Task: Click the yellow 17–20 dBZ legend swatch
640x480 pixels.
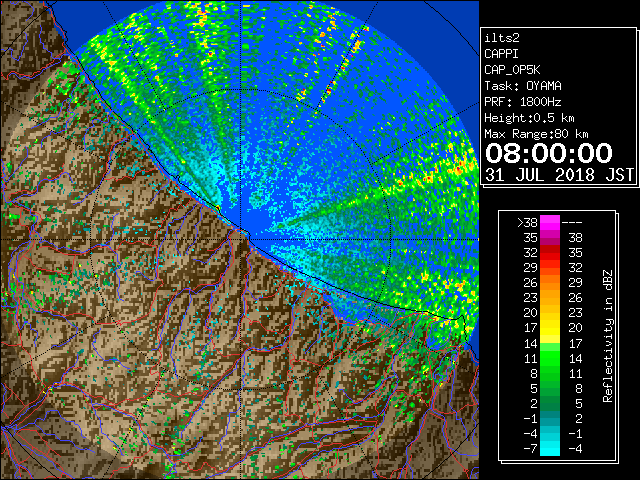Action: click(x=550, y=328)
